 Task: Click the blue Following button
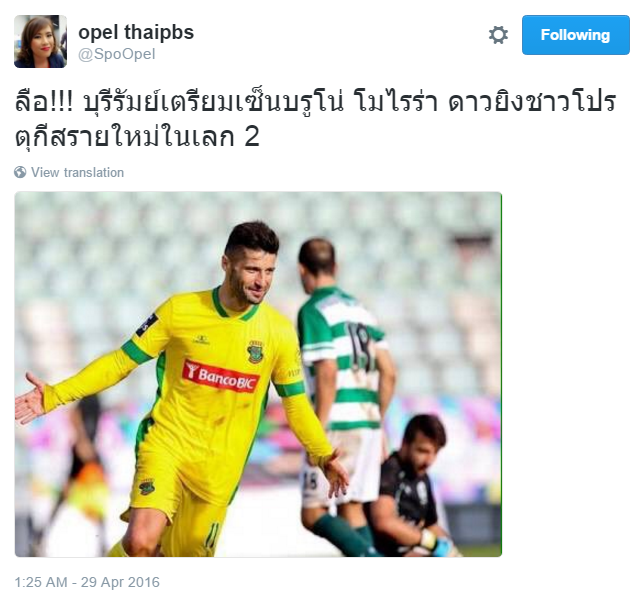(x=575, y=35)
